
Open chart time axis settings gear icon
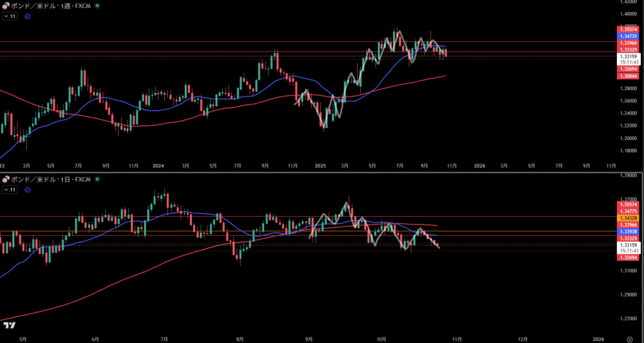[629, 339]
